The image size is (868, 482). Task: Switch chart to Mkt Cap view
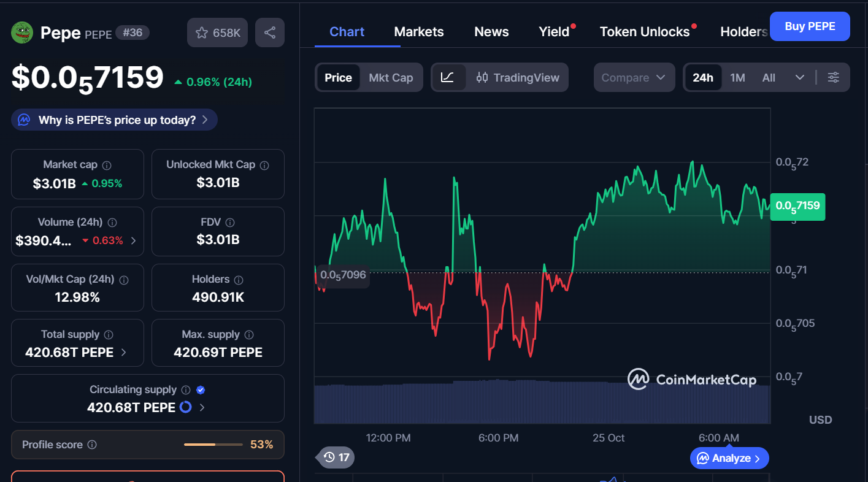click(391, 77)
